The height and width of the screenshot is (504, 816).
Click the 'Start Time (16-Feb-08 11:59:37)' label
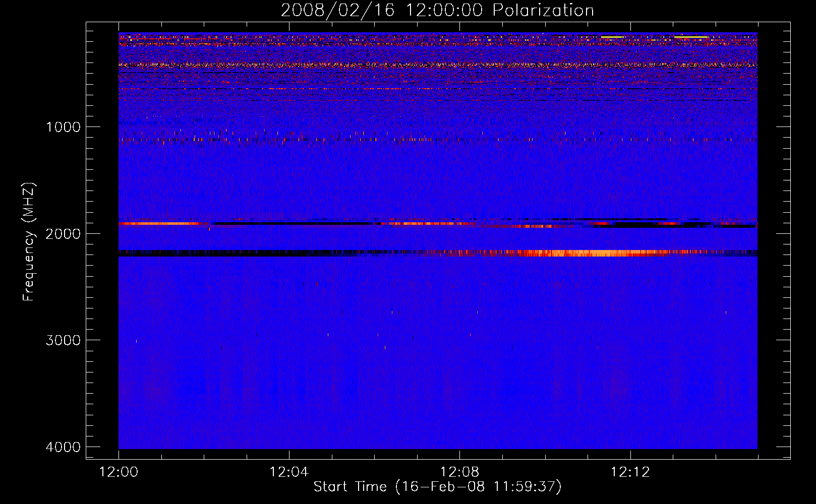[437, 487]
